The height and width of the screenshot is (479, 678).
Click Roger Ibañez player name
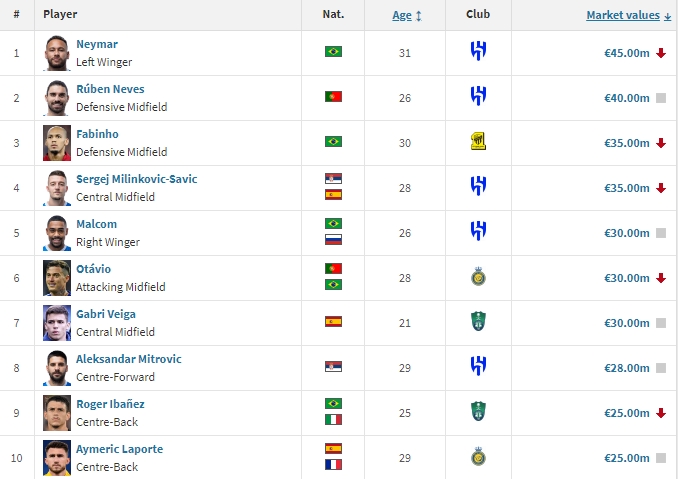pos(110,404)
